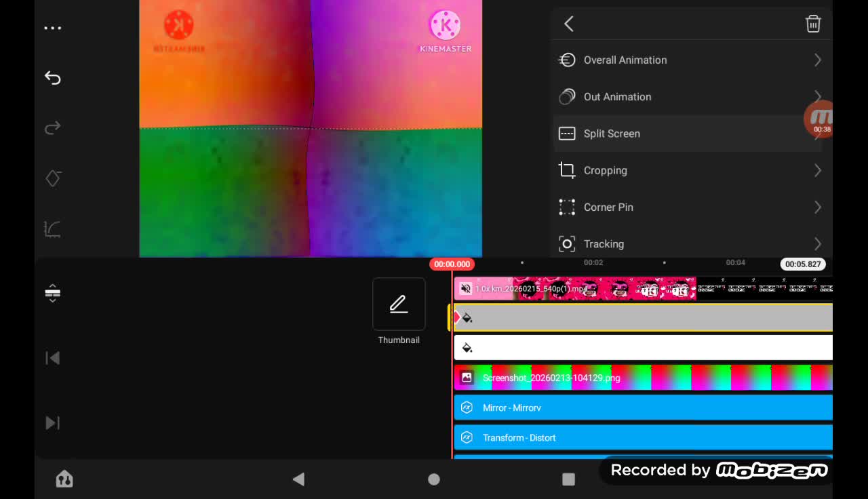Select the white color fill layer
This screenshot has width=868, height=499.
point(643,348)
